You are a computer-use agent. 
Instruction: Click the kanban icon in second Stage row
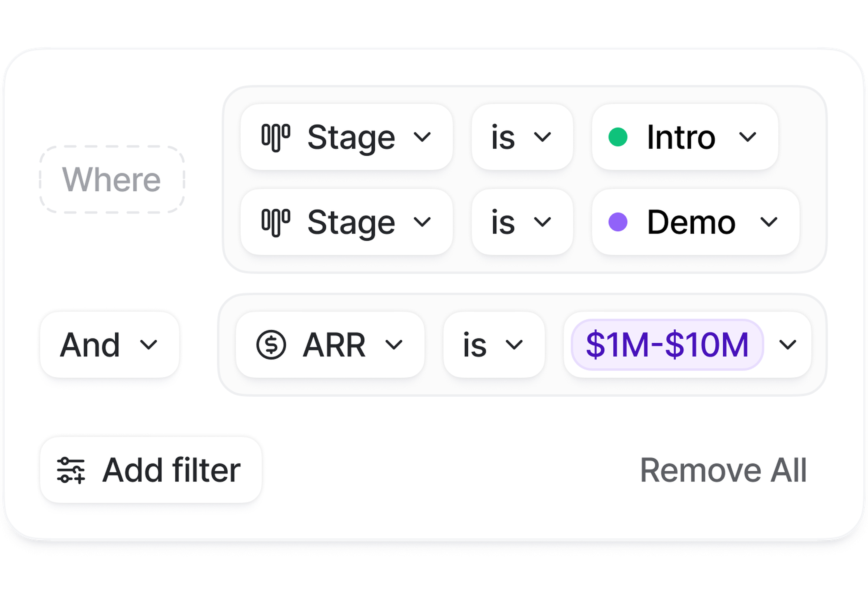tap(276, 222)
